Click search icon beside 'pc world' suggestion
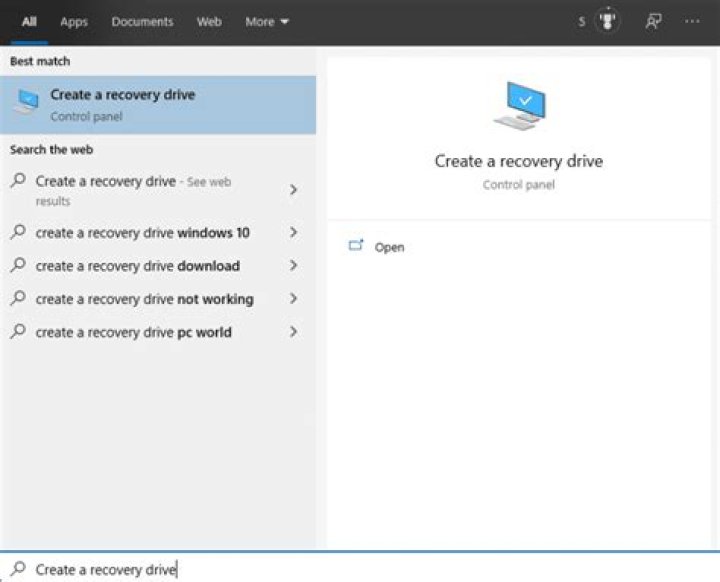720x582 pixels. 18,331
